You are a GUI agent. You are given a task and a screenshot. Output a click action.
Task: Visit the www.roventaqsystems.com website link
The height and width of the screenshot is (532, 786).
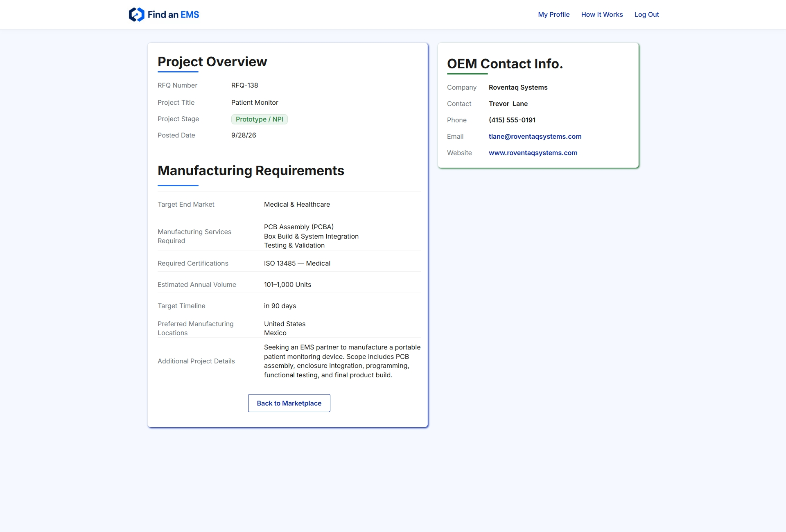pos(533,153)
